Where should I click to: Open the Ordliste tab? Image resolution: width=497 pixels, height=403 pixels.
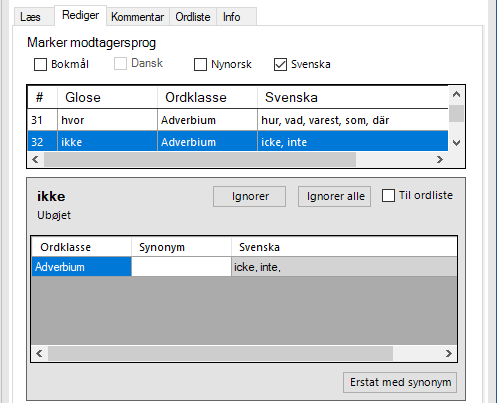(193, 17)
